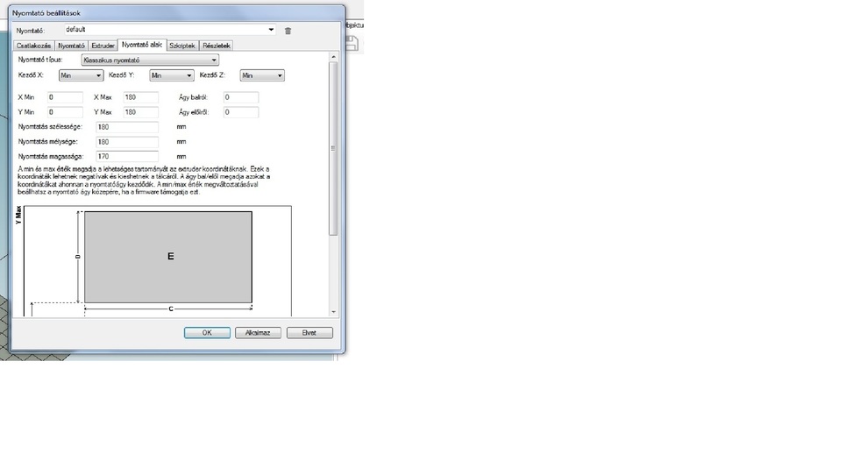The height and width of the screenshot is (468, 868).
Task: Open the Kezdő X dropdown
Action: [81, 76]
